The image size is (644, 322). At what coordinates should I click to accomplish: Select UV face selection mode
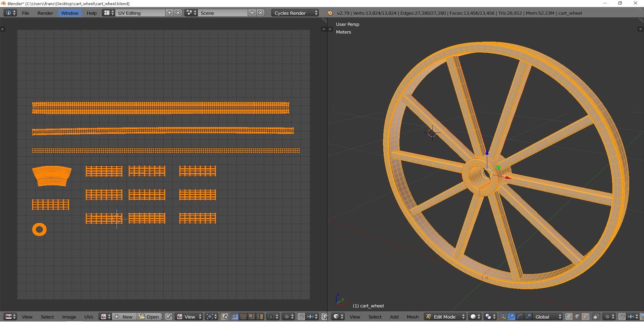251,317
